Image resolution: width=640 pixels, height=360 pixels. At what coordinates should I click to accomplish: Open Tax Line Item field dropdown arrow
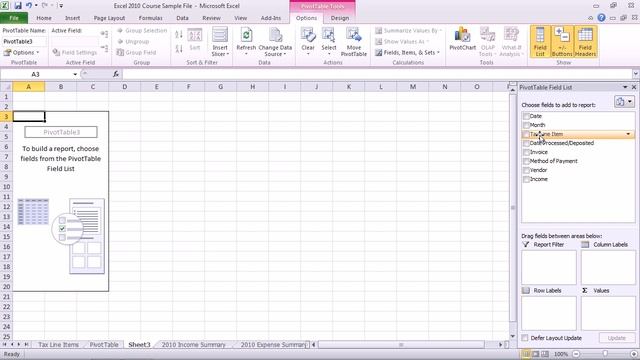(x=628, y=134)
